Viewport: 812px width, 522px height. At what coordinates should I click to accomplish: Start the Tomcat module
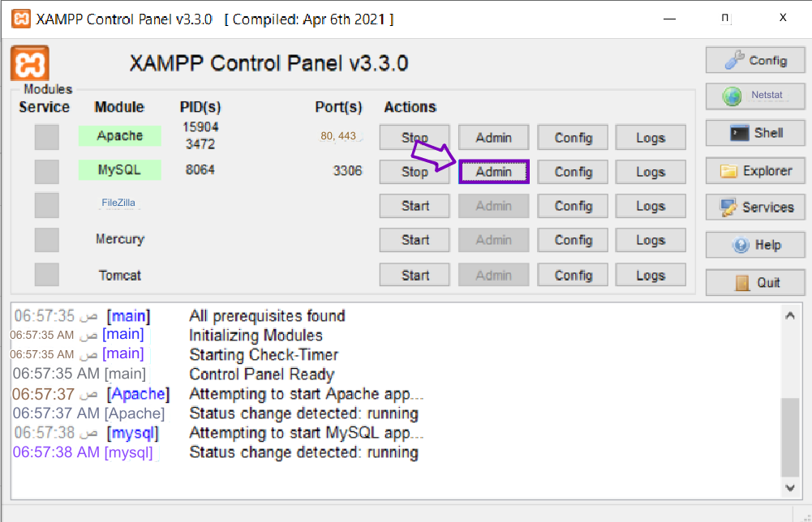point(415,276)
